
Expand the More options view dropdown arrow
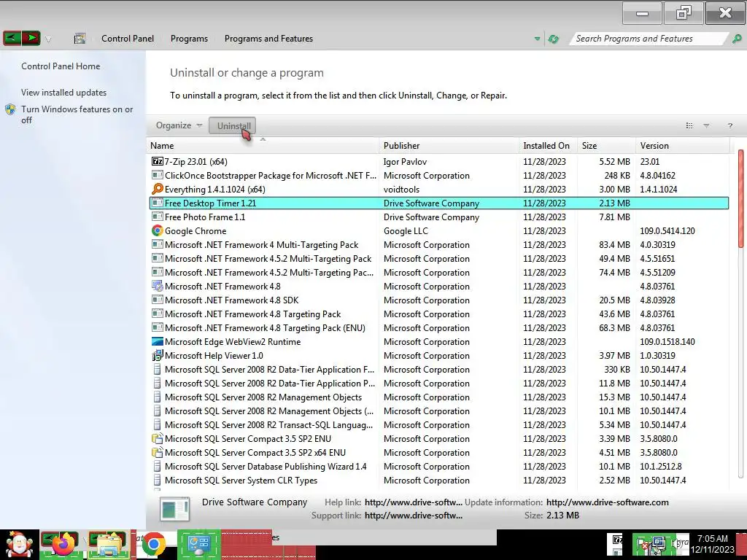point(706,125)
